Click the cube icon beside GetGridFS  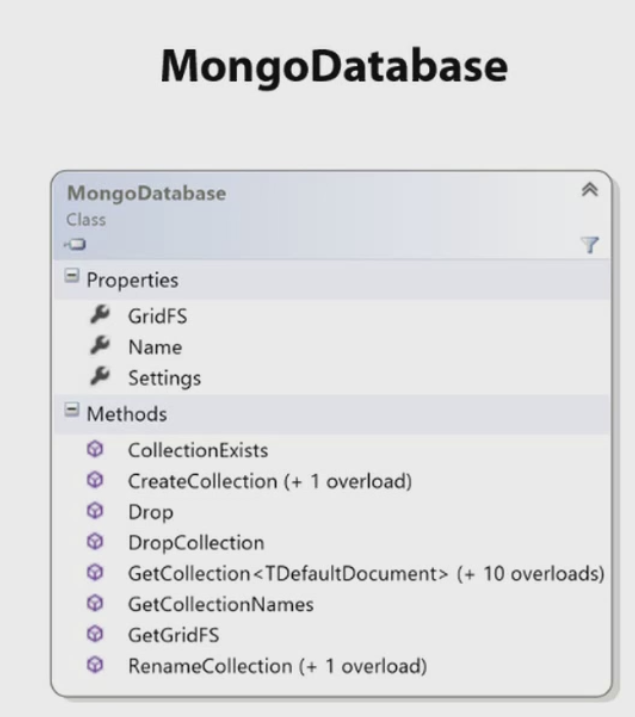(x=95, y=634)
